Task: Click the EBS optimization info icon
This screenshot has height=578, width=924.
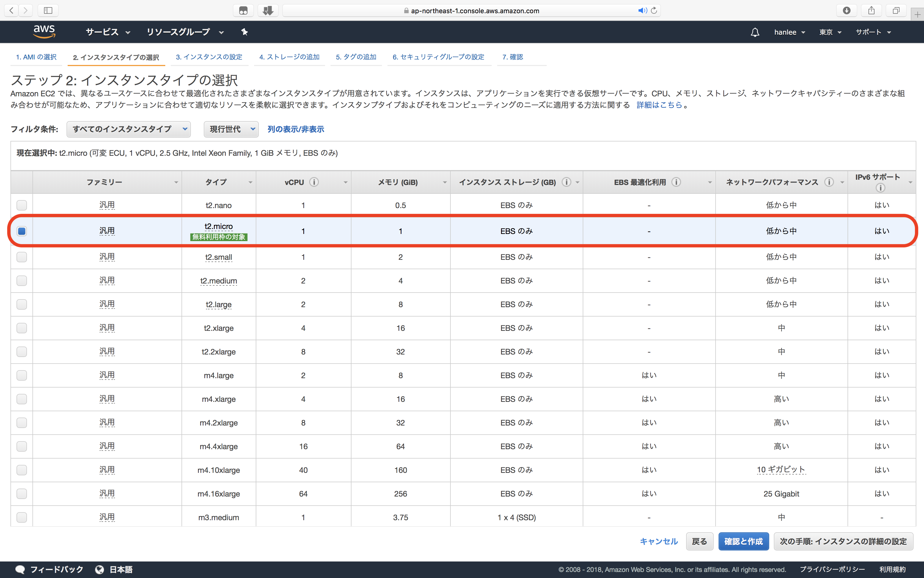Action: coord(676,182)
